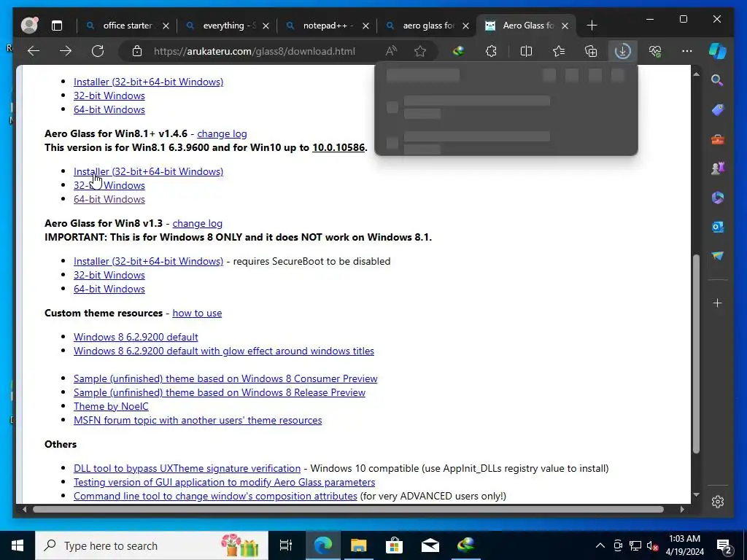The height and width of the screenshot is (560, 747).
Task: Open sidebar Outlook icon
Action: 718,227
